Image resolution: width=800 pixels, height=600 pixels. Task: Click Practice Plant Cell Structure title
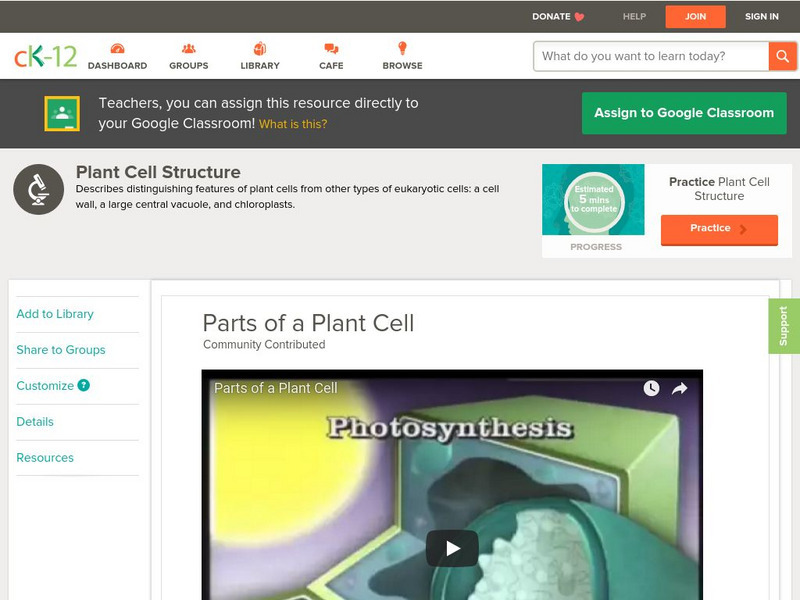(719, 189)
